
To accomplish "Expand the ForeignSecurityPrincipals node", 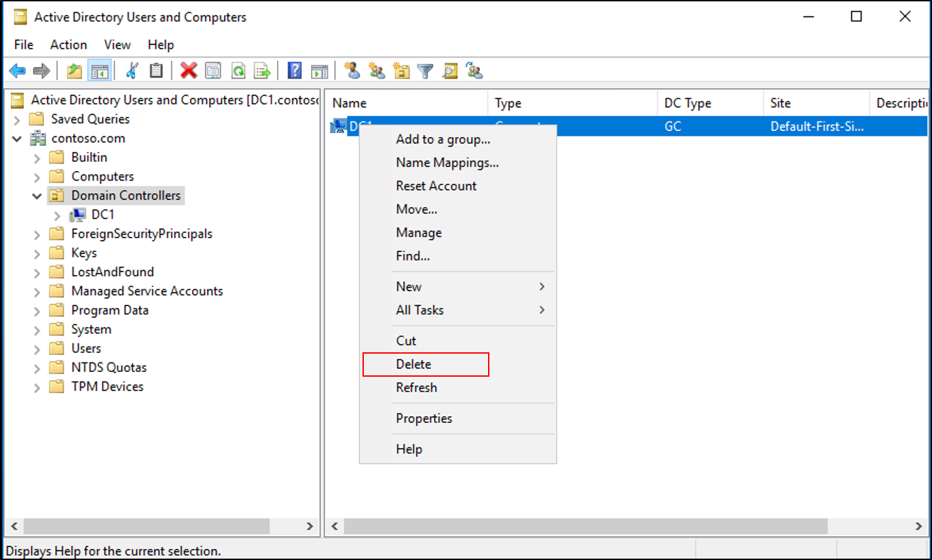I will [x=37, y=234].
